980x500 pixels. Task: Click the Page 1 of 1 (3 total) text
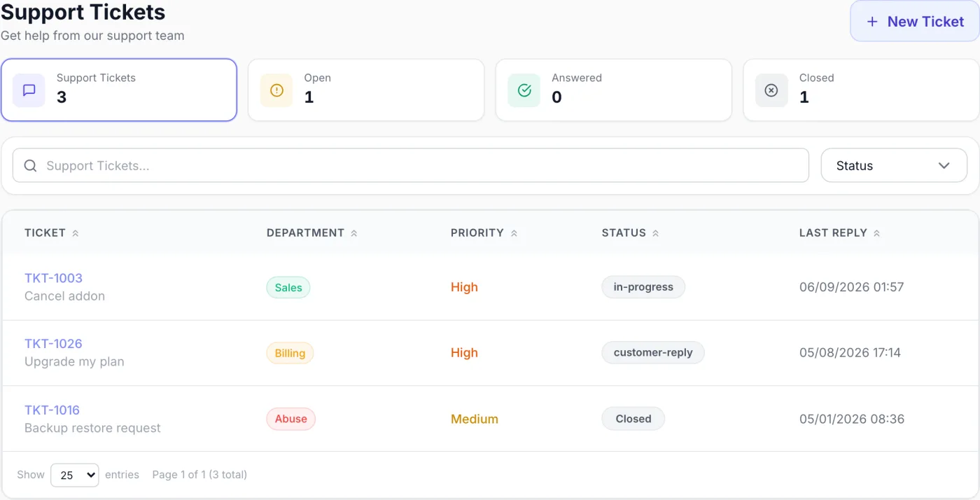click(199, 475)
